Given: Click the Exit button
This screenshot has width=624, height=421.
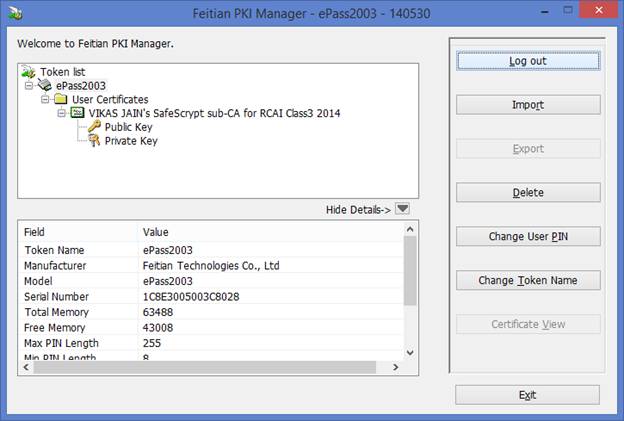Looking at the screenshot, I should coord(527,395).
